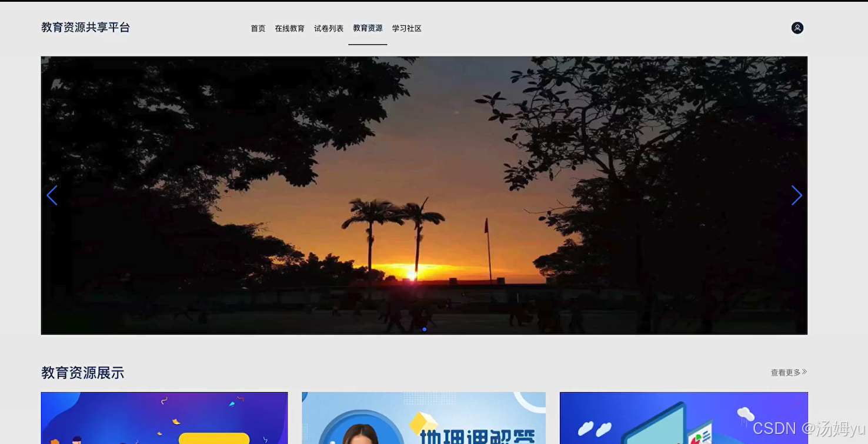Open the 教育资源 menu item

pyautogui.click(x=368, y=28)
